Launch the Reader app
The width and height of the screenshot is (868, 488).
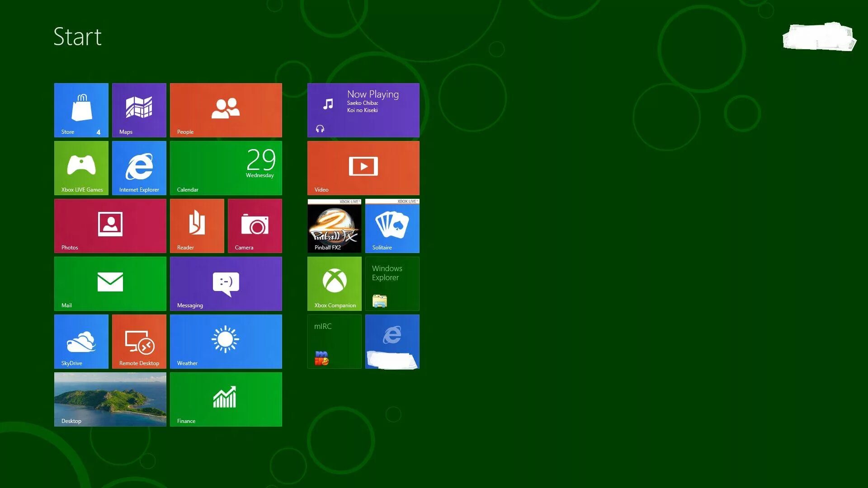tap(197, 225)
